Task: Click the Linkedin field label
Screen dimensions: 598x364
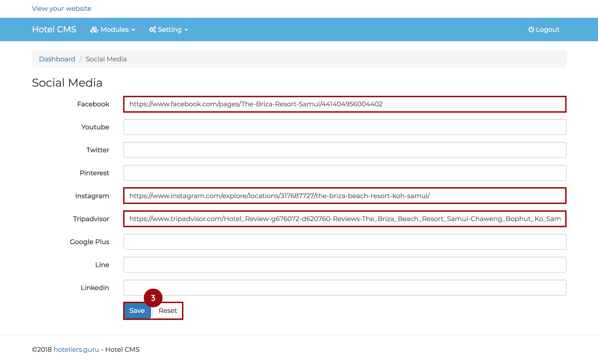Action: coord(95,288)
